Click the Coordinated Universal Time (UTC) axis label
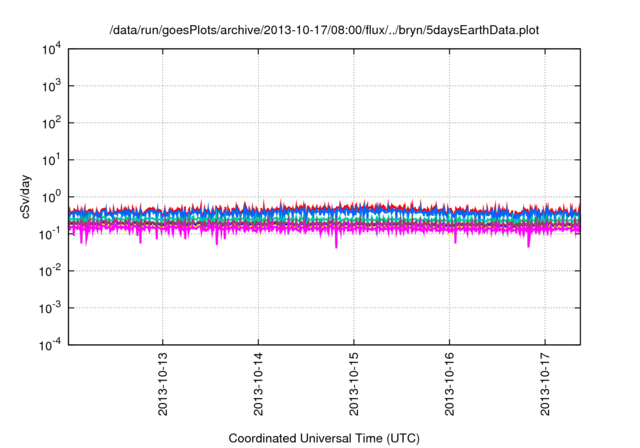The image size is (640, 448). pyautogui.click(x=324, y=439)
